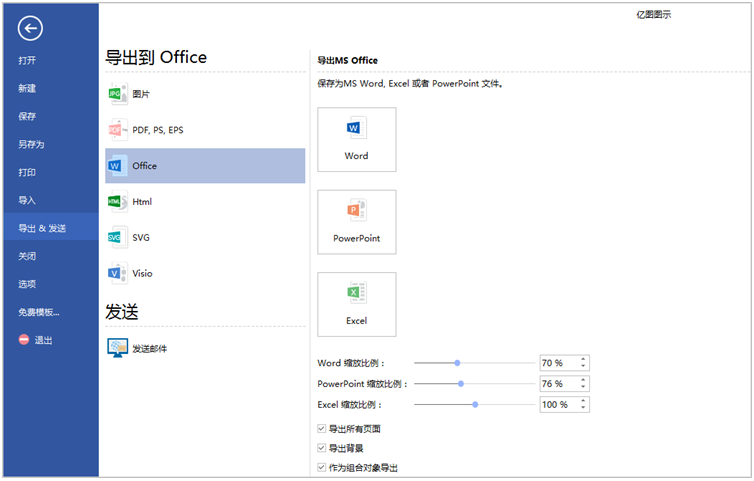
Task: Click the Excel icon in export tile
Action: pyautogui.click(x=357, y=292)
